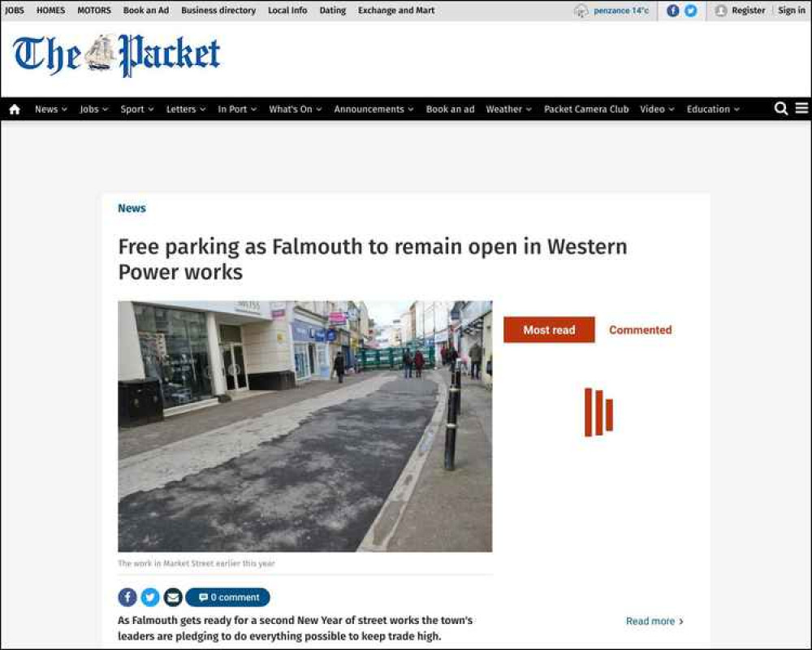Visit the Twitter icon in top bar

(690, 11)
